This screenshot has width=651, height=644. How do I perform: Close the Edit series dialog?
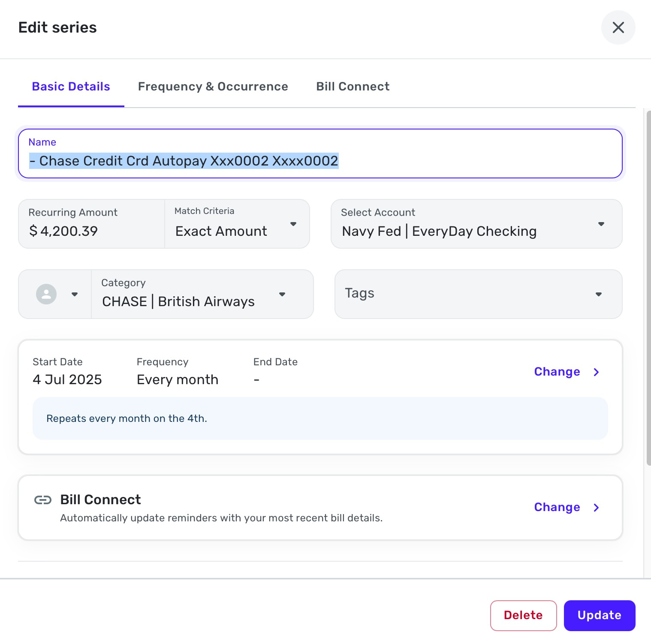(618, 27)
